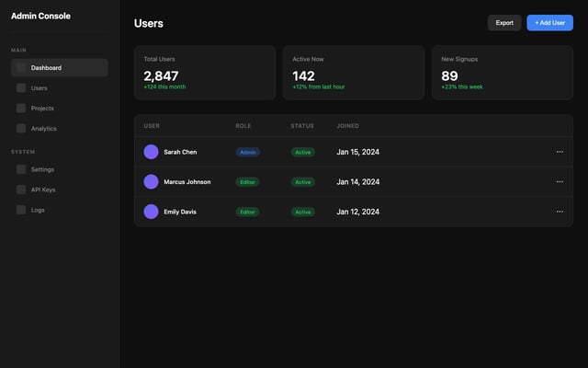
Task: Click the Editor role badge for Emily Davis
Action: click(x=247, y=212)
